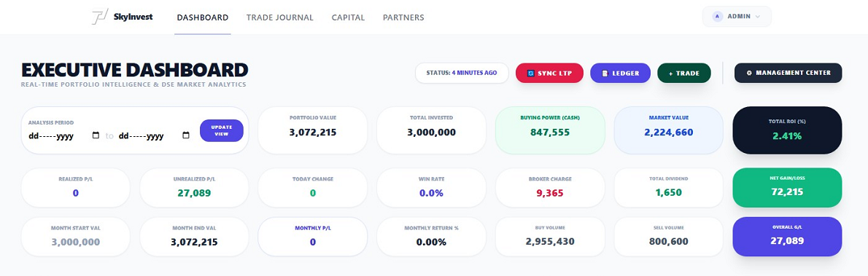Click the admin avatar circle
868x276 pixels.
point(718,17)
